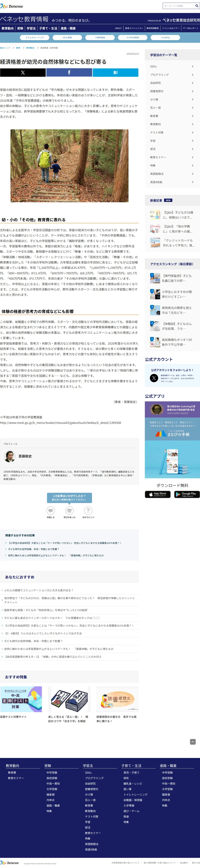The height and width of the screenshot is (868, 200).
Task: Click ベネッセ教育情報 site title
Action: (24, 19)
